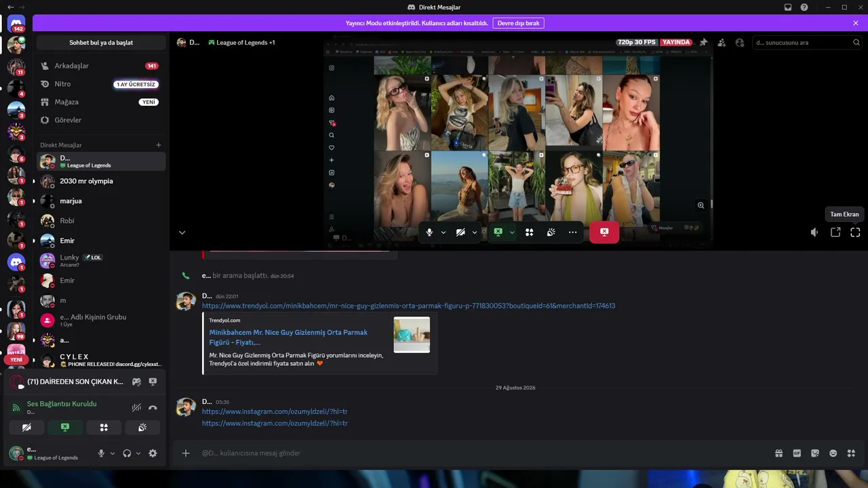Open more options (three dots) in the stream bar
The image size is (868, 488).
pos(573,232)
